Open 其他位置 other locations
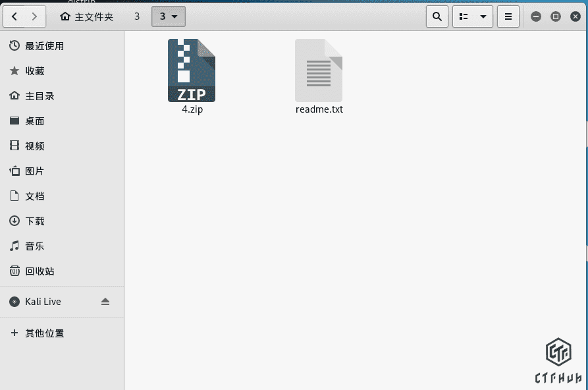 [x=44, y=333]
